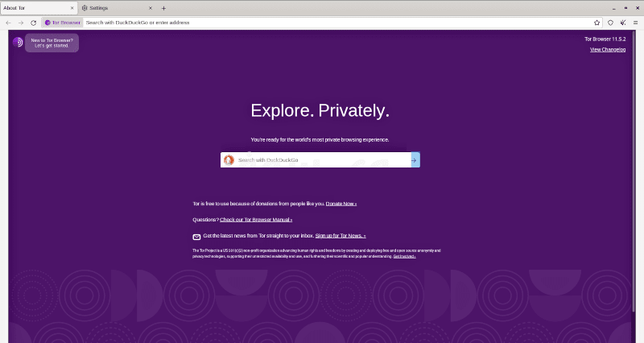Screen dimensions: 644x343
Task: Go back using the back arrow
Action: [x=8, y=23]
